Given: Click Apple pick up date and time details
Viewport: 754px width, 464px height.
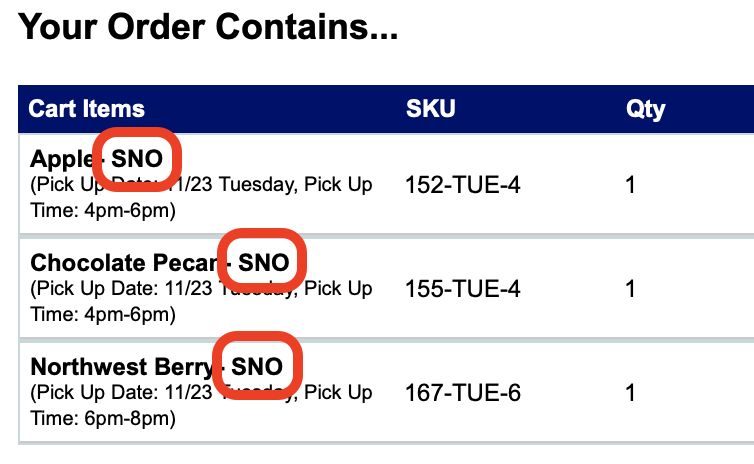Looking at the screenshot, I should [200, 197].
